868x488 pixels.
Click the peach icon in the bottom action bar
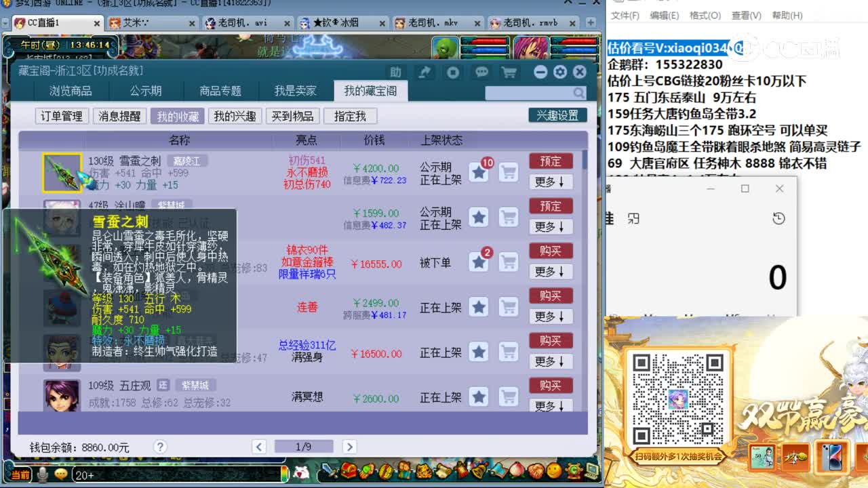517,470
